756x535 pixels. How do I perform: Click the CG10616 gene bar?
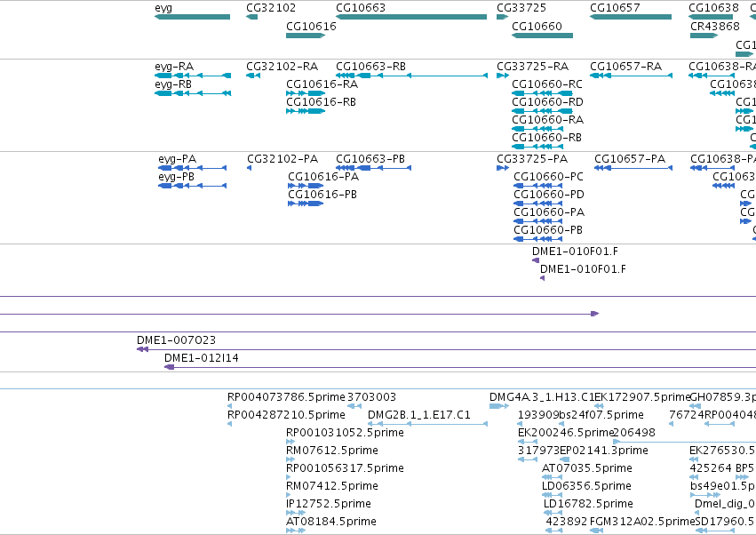coord(306,36)
